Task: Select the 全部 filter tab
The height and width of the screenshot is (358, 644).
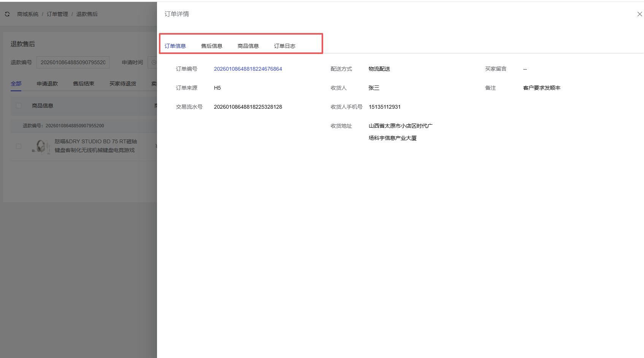Action: coord(16,84)
